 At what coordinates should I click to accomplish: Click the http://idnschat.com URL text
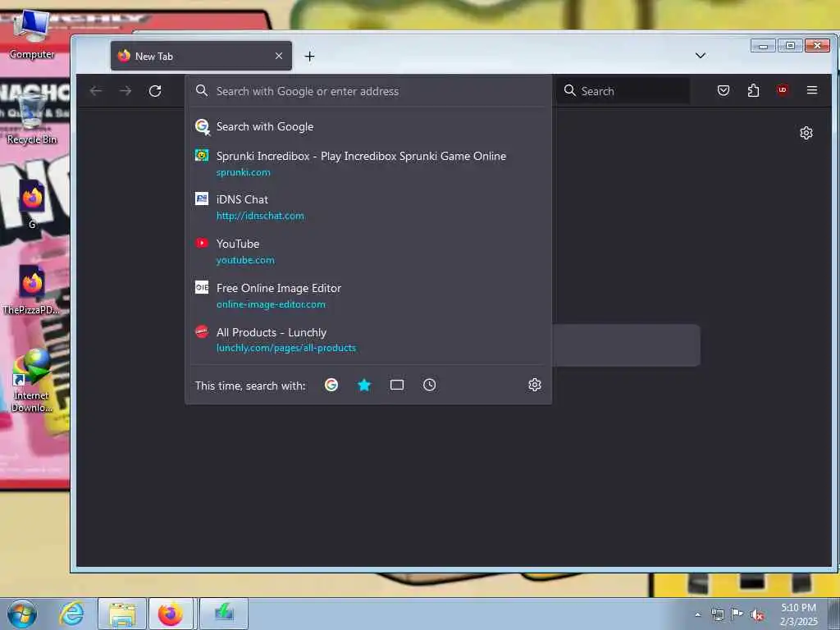click(260, 216)
